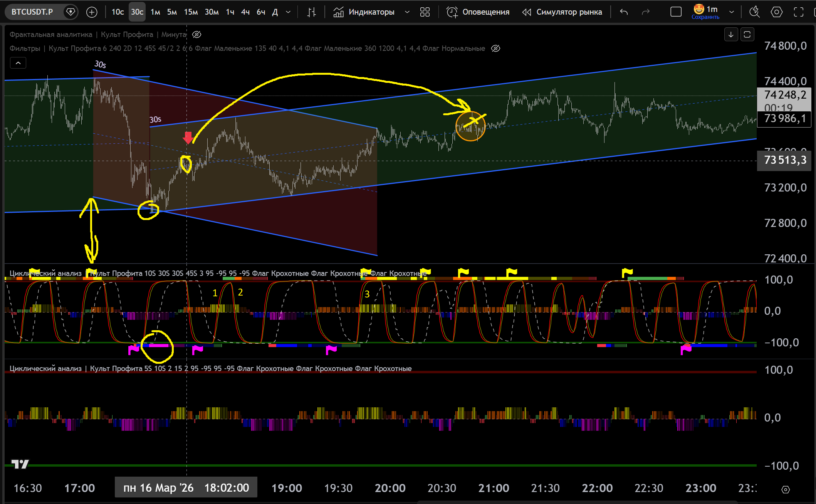Click the BTCUSDT.P symbol search field
The width and height of the screenshot is (816, 504).
tap(32, 12)
